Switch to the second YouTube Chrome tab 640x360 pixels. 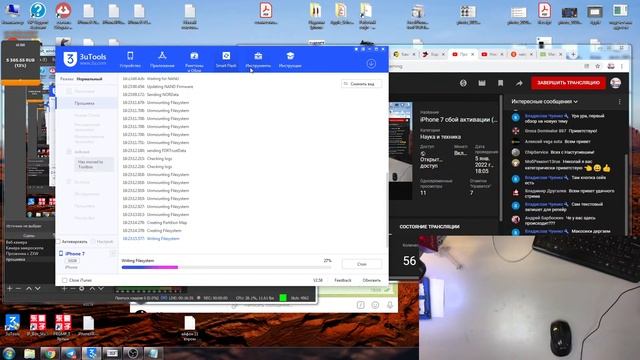coord(492,54)
